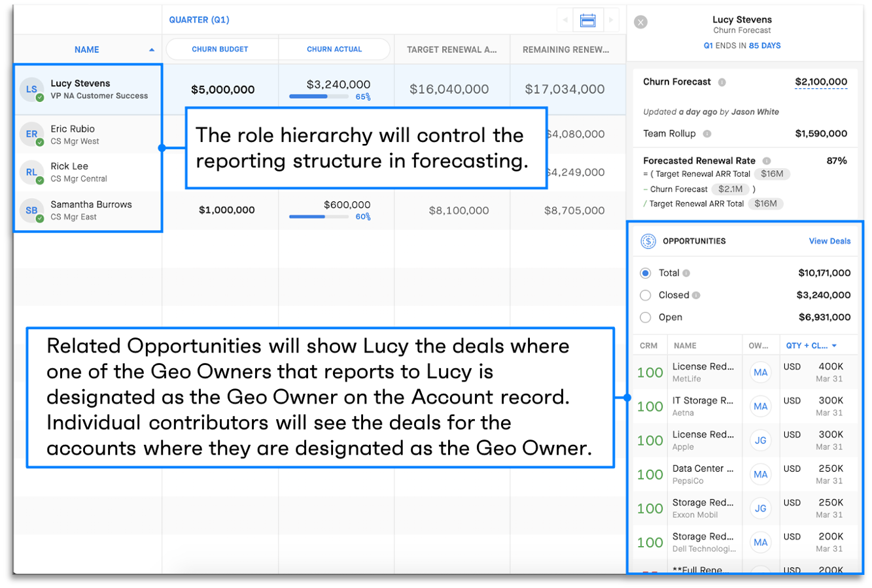Click the $10,171,000 Total amount

coord(824,273)
